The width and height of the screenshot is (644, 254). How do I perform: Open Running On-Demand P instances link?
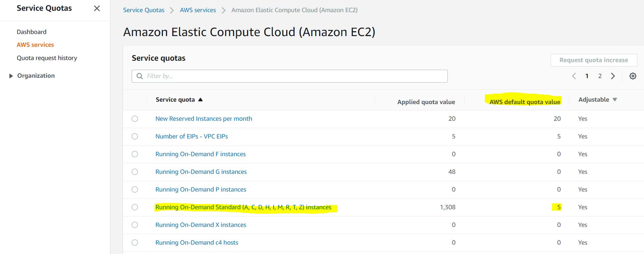201,190
